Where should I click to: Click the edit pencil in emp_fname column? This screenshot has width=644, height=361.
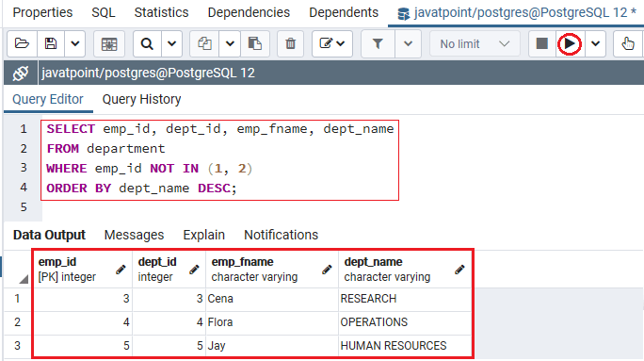[327, 270]
